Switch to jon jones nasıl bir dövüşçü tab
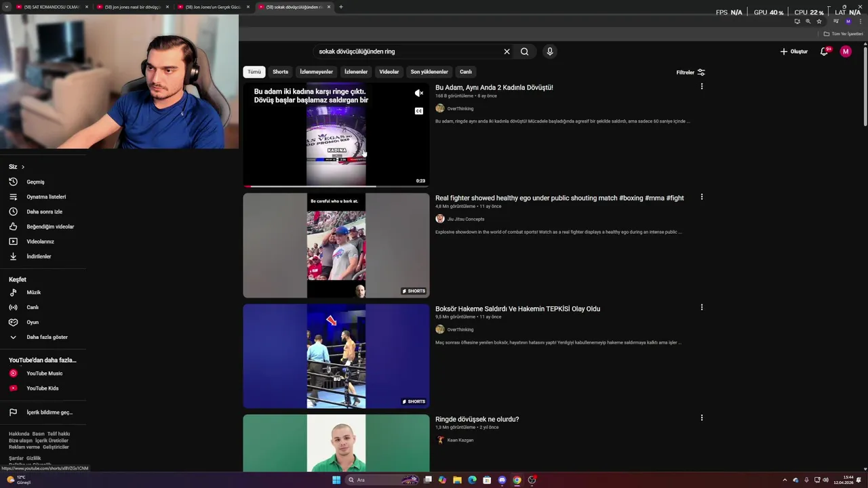This screenshot has height=488, width=868. click(132, 7)
